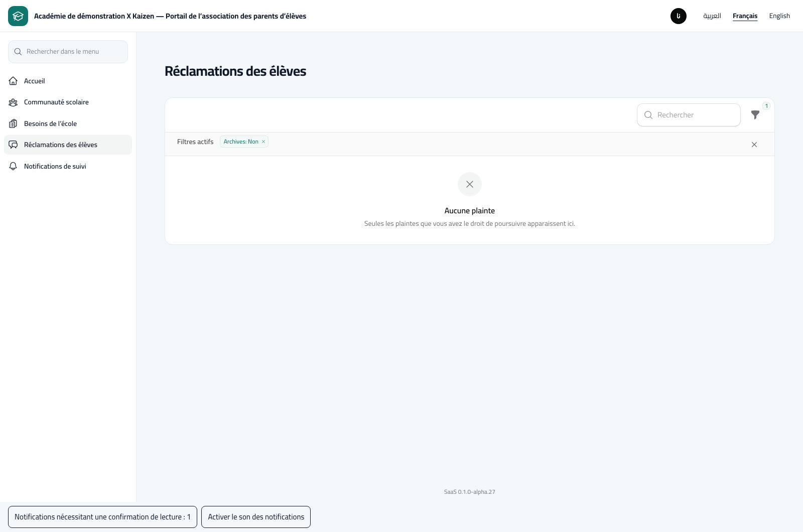Switch language to Arabic (العربية)
This screenshot has height=532, width=803.
tap(712, 16)
